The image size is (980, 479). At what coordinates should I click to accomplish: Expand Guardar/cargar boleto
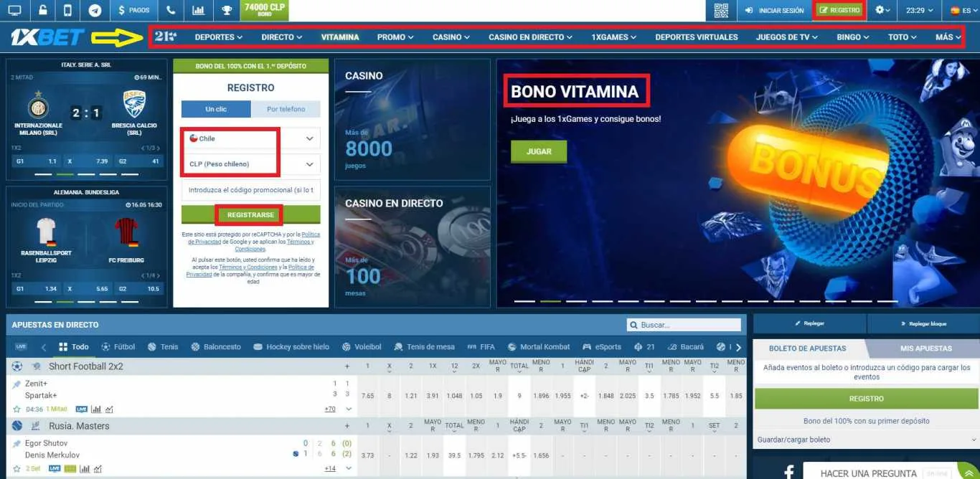click(x=866, y=440)
